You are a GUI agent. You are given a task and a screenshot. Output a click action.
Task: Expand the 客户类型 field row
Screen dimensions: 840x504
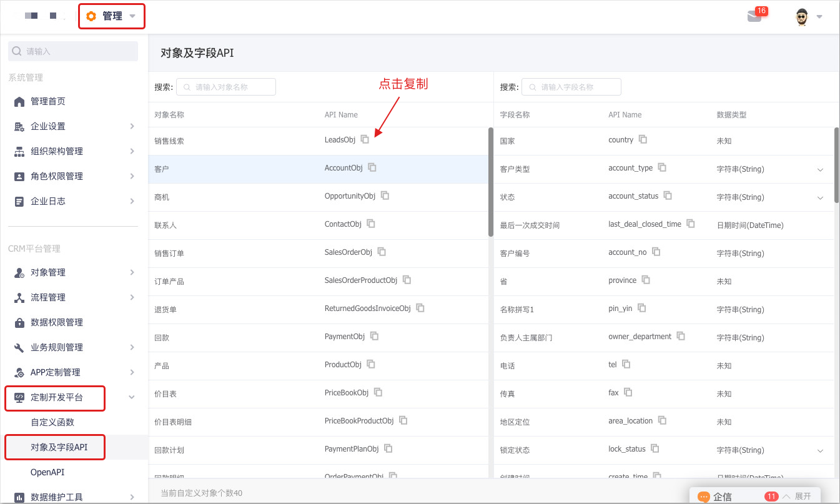820,169
